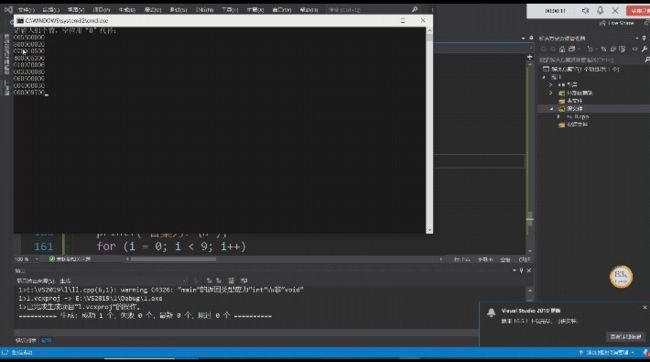
Task: Click the home icon in Solution Explorer toolbar
Action: (x=562, y=49)
